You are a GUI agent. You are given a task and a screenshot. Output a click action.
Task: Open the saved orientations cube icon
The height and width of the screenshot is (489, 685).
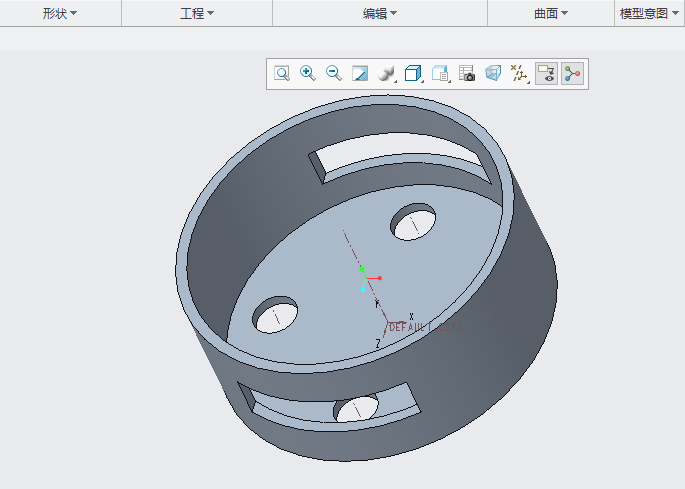pos(413,74)
